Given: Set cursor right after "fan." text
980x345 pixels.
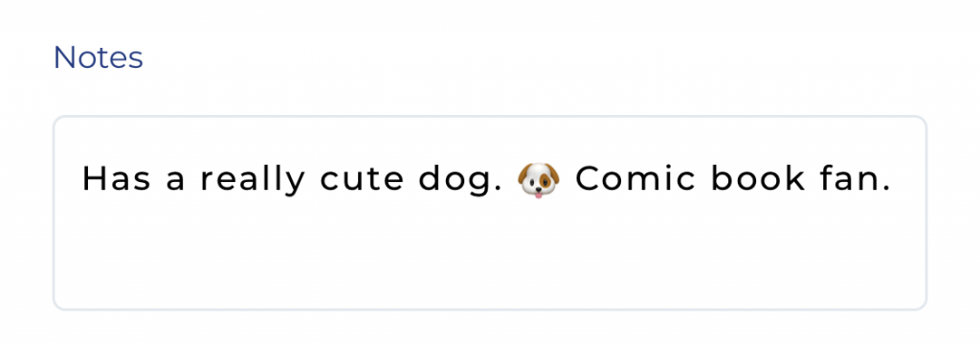Looking at the screenshot, I should pyautogui.click(x=893, y=180).
